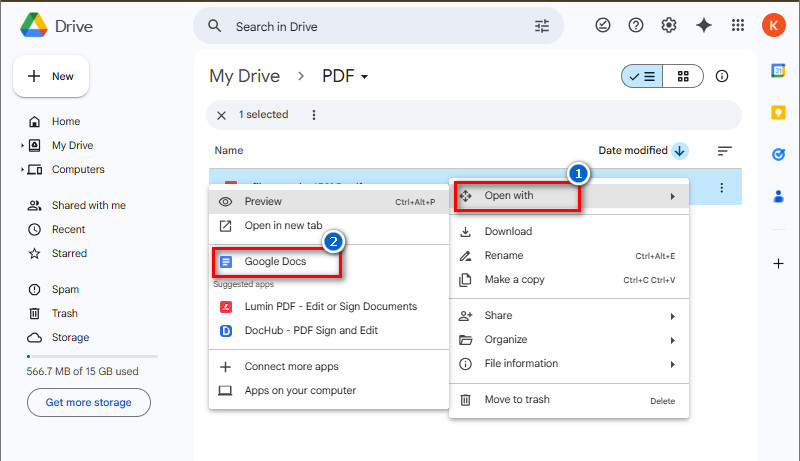
Task: Sort by Date modified column header
Action: [633, 150]
